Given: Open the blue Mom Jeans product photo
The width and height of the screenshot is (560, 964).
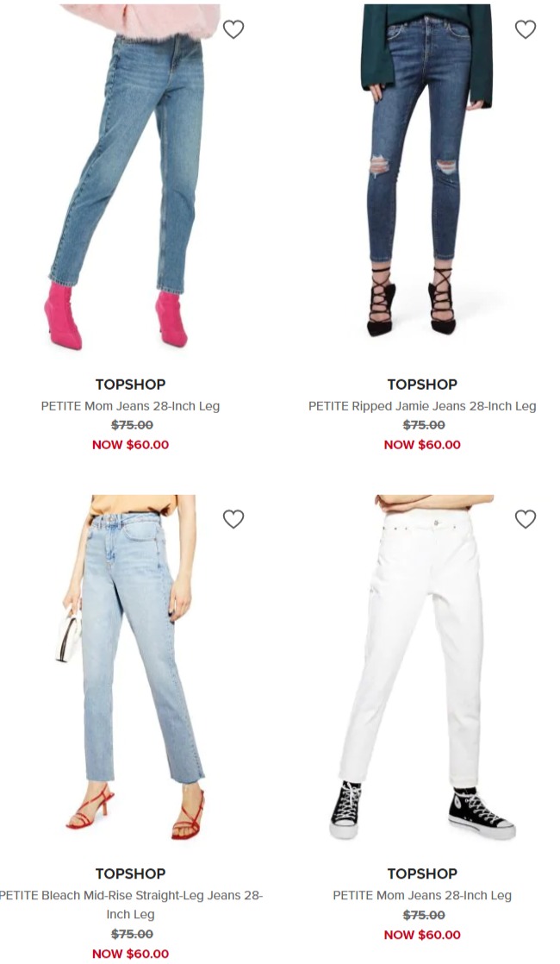Looking at the screenshot, I should tap(131, 177).
